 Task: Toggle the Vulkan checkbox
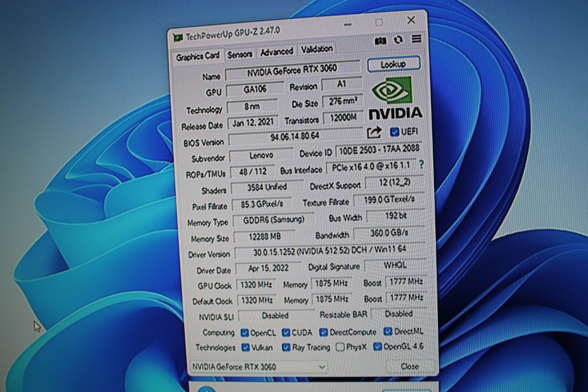coord(245,348)
